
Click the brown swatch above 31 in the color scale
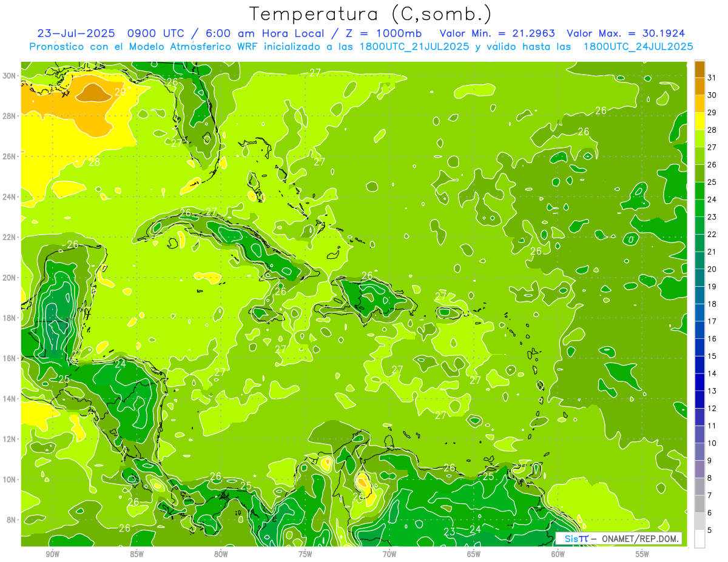pos(699,69)
